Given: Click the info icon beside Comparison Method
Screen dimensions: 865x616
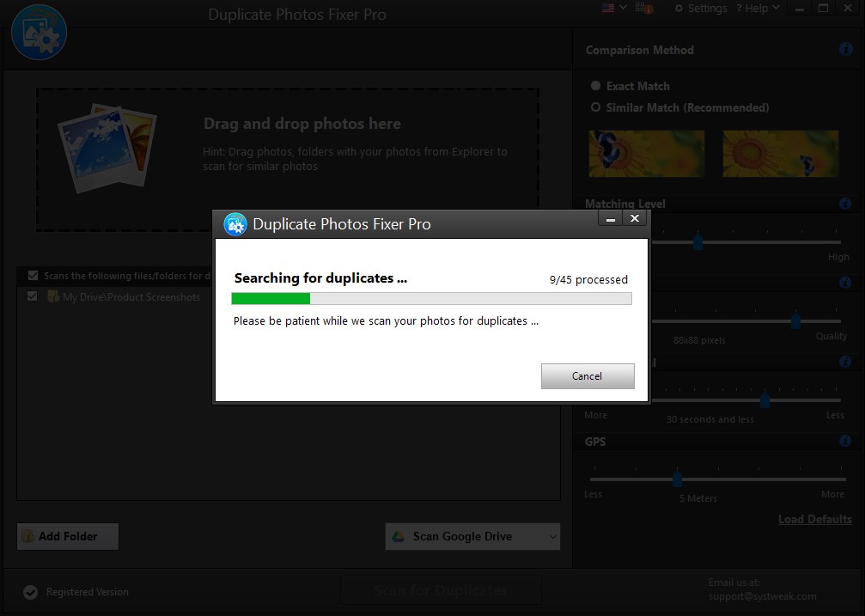Looking at the screenshot, I should pos(845,50).
